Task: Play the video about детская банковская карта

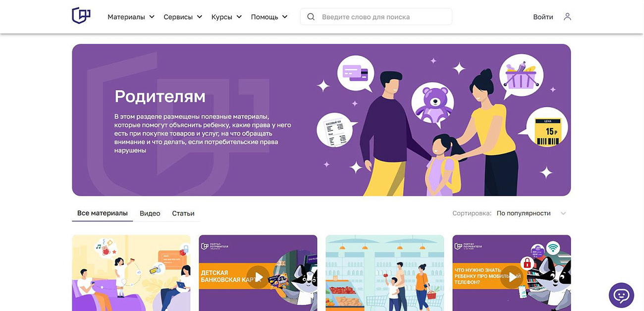Action: (x=258, y=277)
